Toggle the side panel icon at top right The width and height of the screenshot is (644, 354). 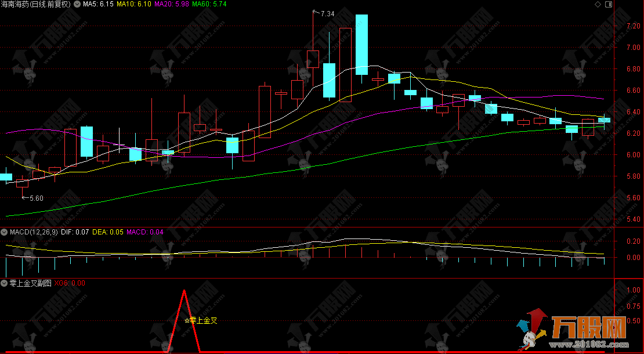(x=608, y=4)
